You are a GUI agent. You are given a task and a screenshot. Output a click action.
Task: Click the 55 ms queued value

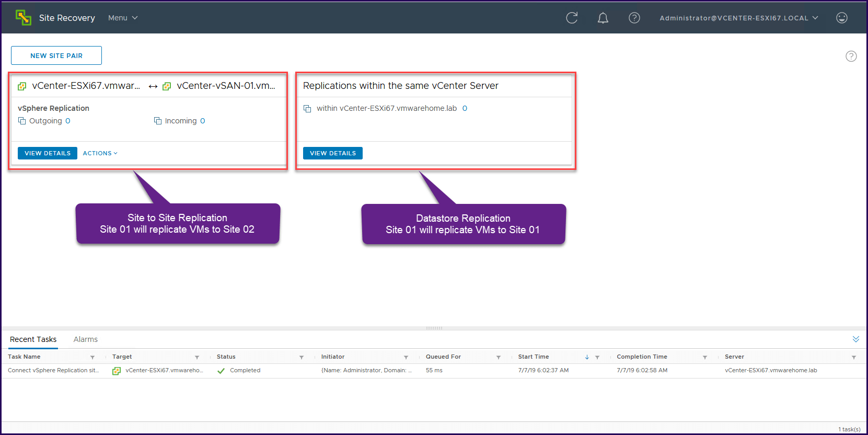(x=434, y=370)
